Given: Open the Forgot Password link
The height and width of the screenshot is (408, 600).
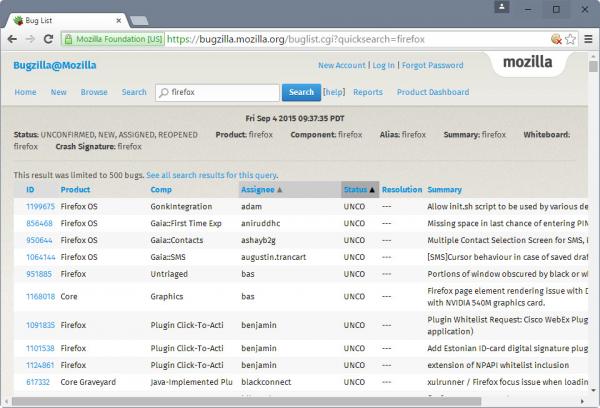Looking at the screenshot, I should tap(432, 65).
